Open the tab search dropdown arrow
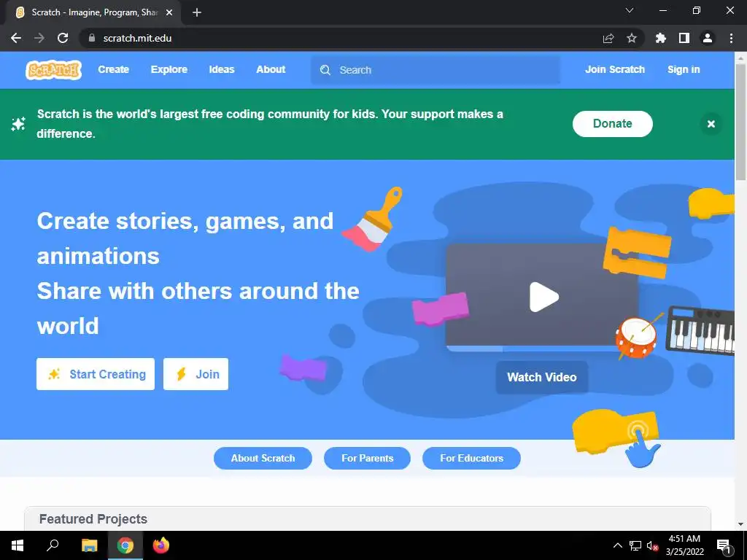 tap(630, 10)
